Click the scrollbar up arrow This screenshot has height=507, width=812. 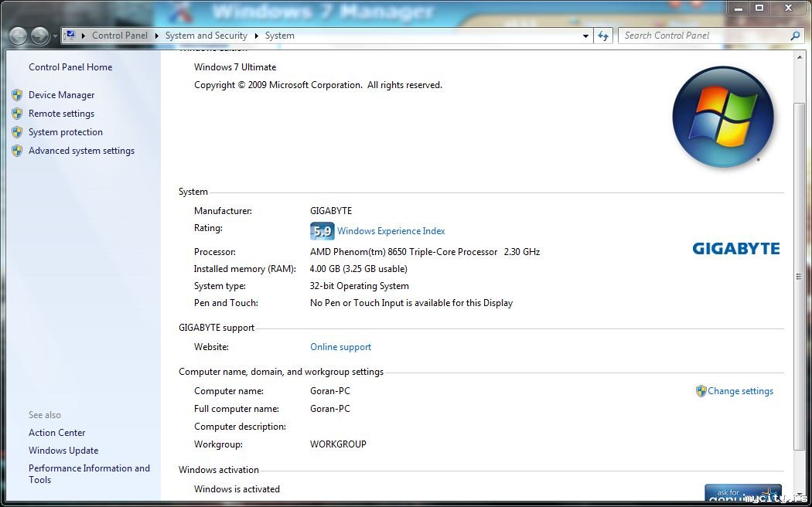coord(800,58)
